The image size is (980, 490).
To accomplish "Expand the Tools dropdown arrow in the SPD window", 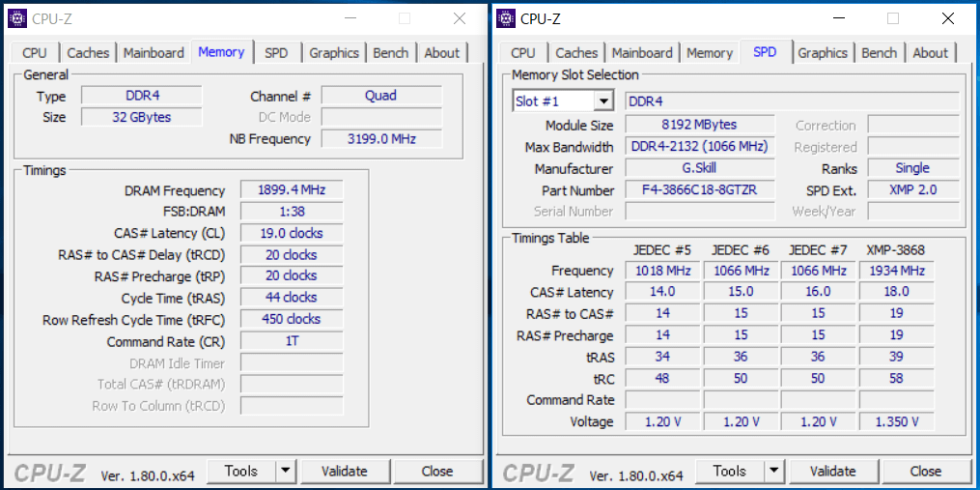I will pos(774,471).
